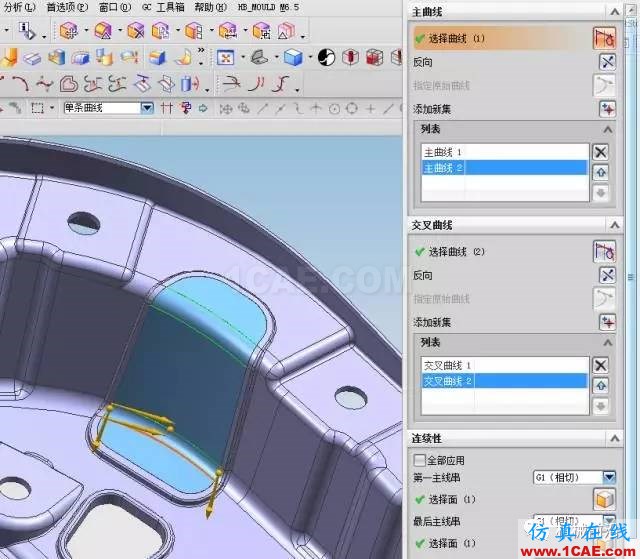Open dropdown arrow next to shaded cube icon
Image resolution: width=640 pixels, height=559 pixels.
(x=310, y=58)
